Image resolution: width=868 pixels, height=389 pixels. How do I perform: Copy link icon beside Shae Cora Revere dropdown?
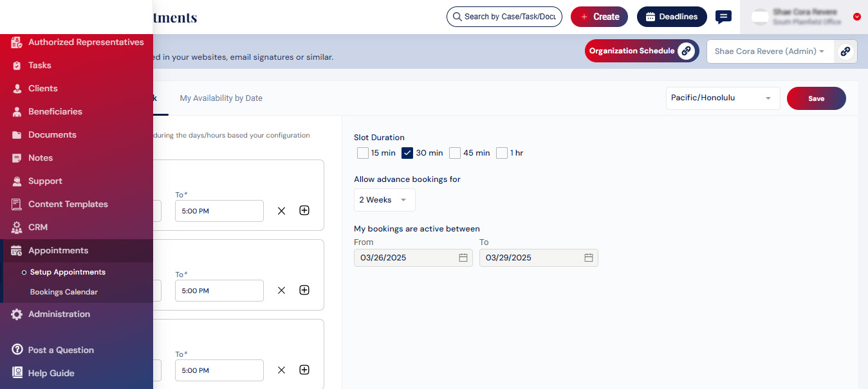(x=845, y=51)
